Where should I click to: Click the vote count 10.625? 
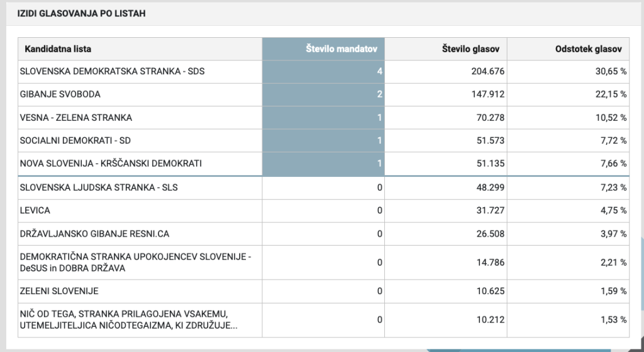[491, 291]
